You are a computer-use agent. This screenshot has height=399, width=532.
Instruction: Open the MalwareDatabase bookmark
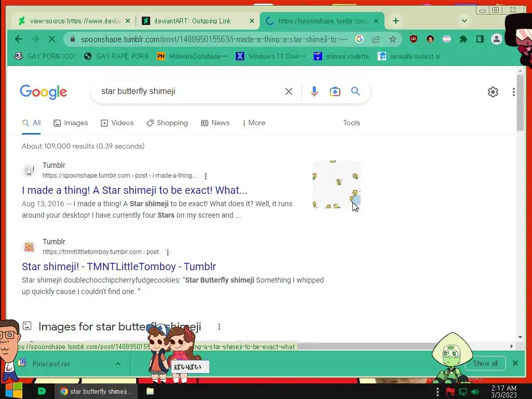[192, 56]
